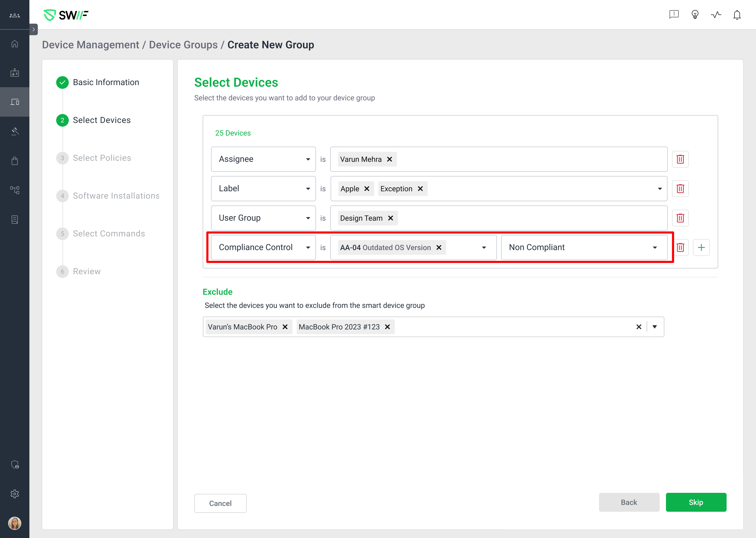Go to the Basic Information step
This screenshot has height=538, width=756.
coord(106,82)
